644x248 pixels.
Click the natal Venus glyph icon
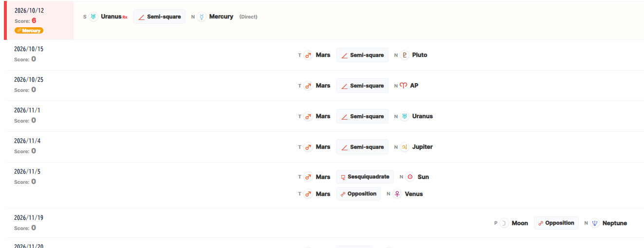(397, 194)
